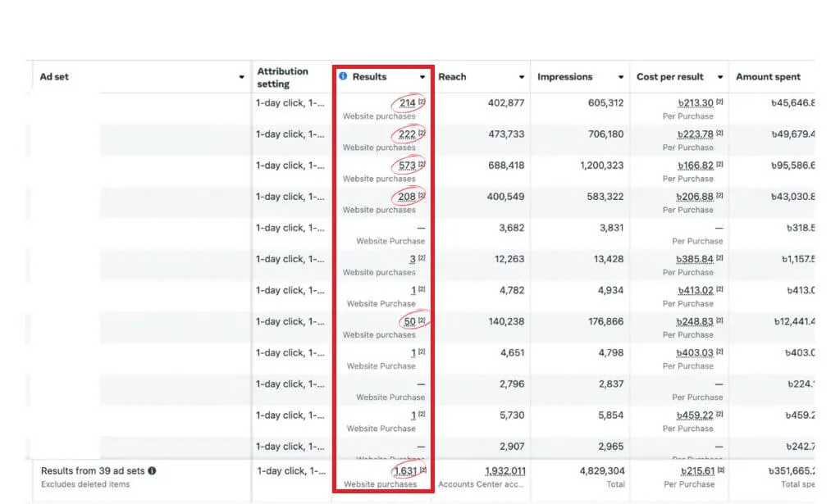The width and height of the screenshot is (840, 504).
Task: Click the Attribution setting column header
Action: point(282,77)
